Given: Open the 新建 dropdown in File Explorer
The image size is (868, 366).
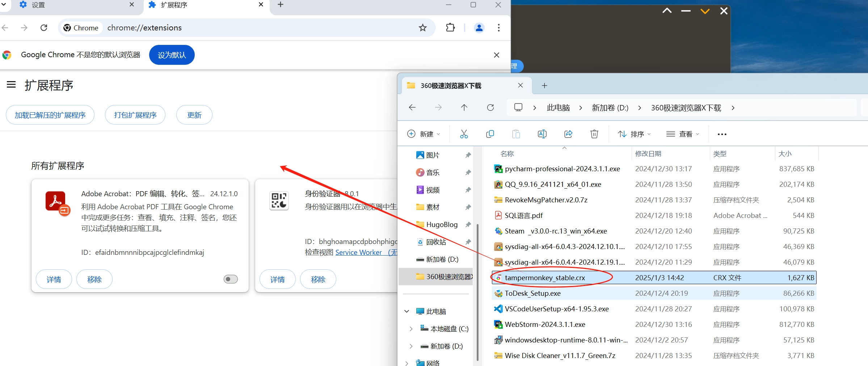Looking at the screenshot, I should point(424,134).
